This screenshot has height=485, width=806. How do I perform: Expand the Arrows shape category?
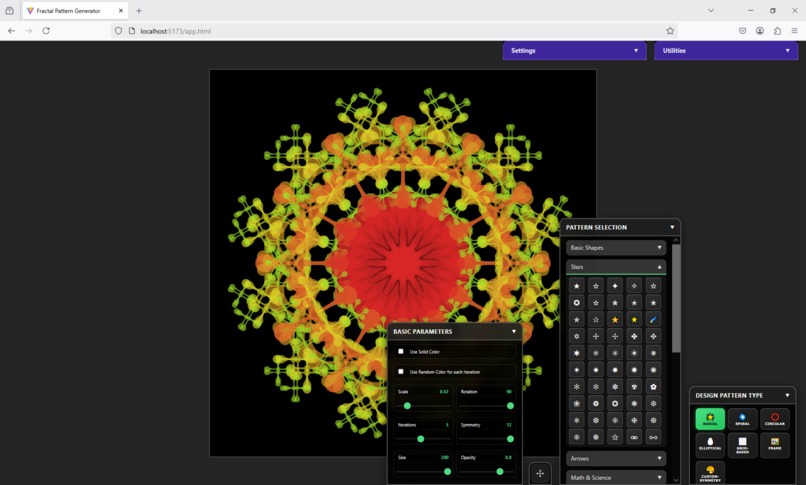click(616, 458)
